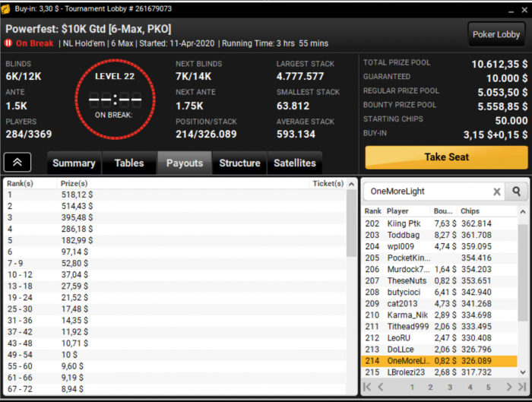
Task: Select the highlighted OneMoreLi.. player row
Action: click(x=439, y=361)
